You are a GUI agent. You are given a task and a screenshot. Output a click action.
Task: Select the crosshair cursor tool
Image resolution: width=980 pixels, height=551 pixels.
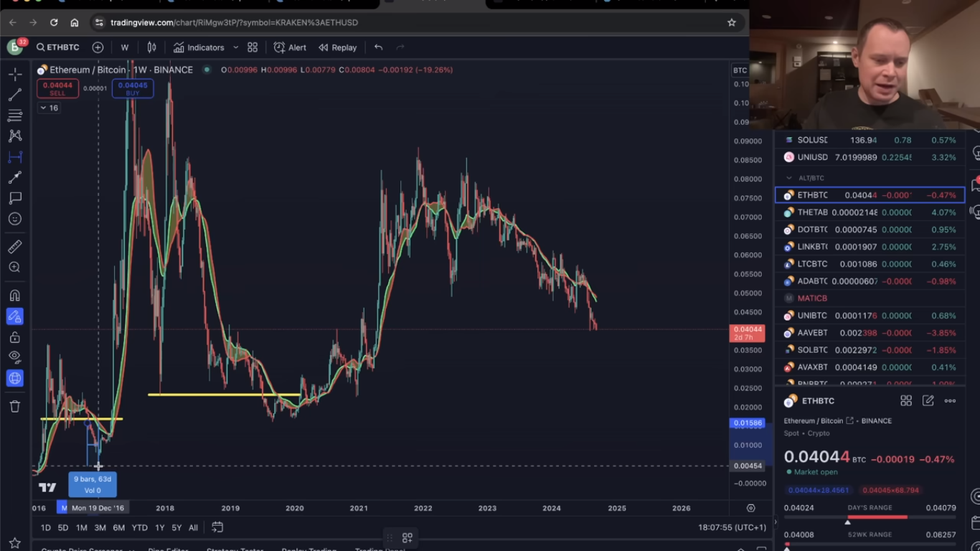(15, 74)
